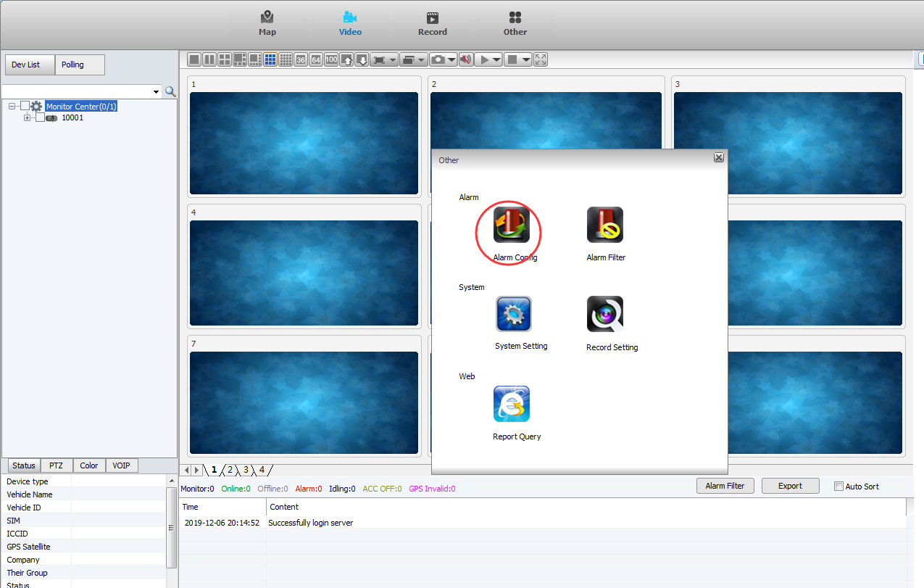Collapse the Monitor Center tree node
924x588 pixels.
pos(12,106)
